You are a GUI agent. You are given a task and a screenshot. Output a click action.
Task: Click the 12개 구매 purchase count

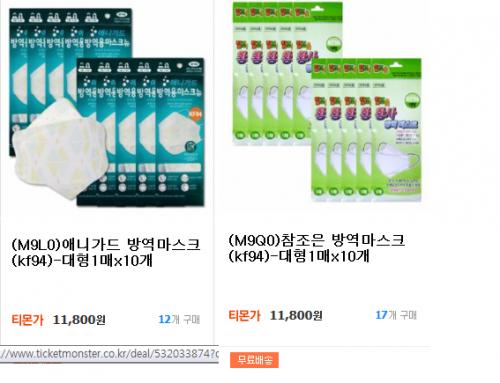179,319
